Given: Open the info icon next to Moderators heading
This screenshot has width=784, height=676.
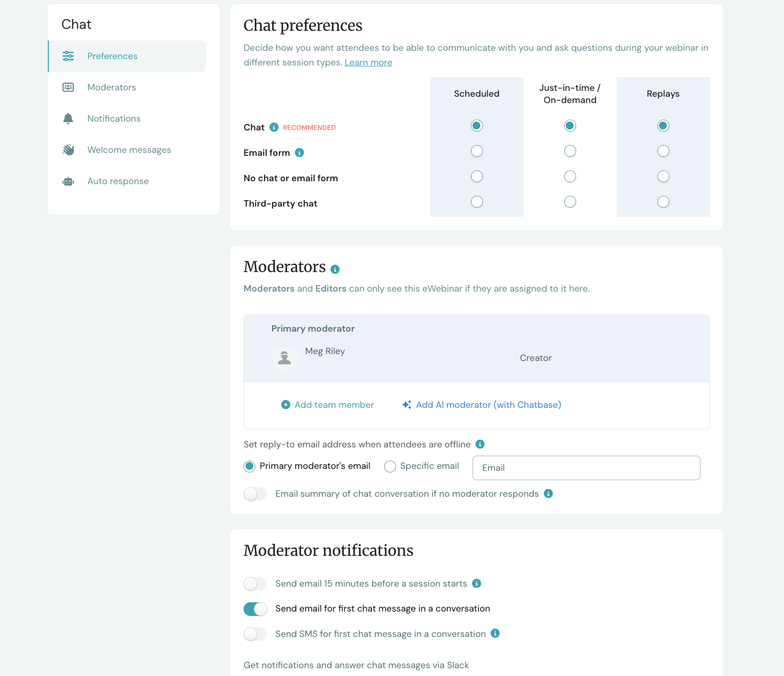Looking at the screenshot, I should coord(335,269).
